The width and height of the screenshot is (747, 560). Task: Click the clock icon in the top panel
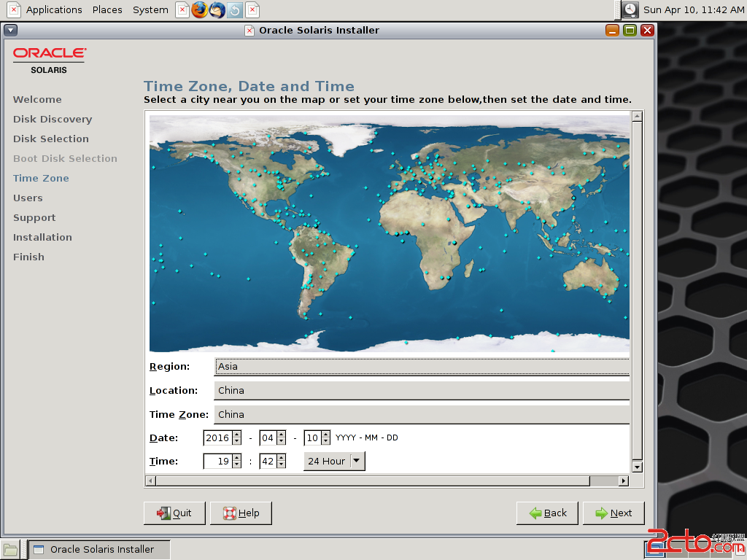[630, 9]
